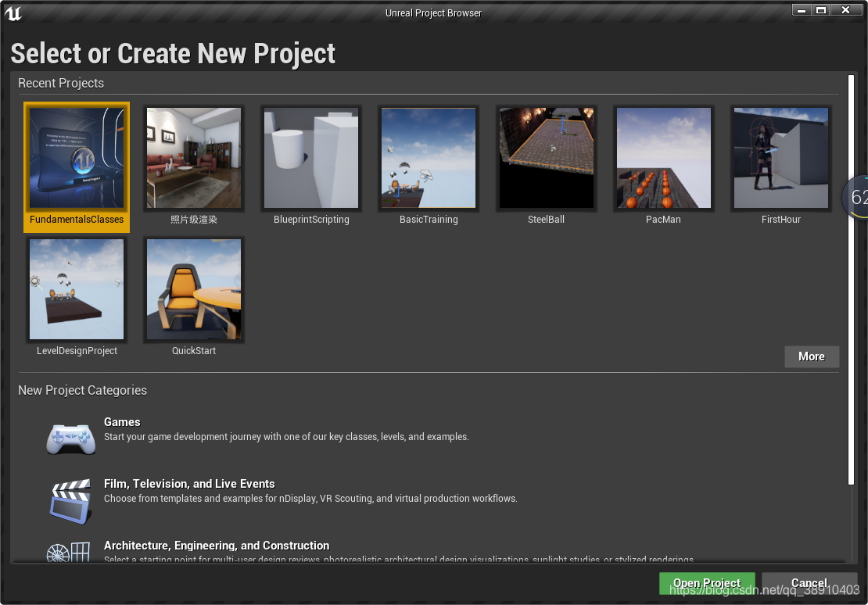Cancel the project browser dialog
Screen dimensions: 868x605
[x=809, y=583]
